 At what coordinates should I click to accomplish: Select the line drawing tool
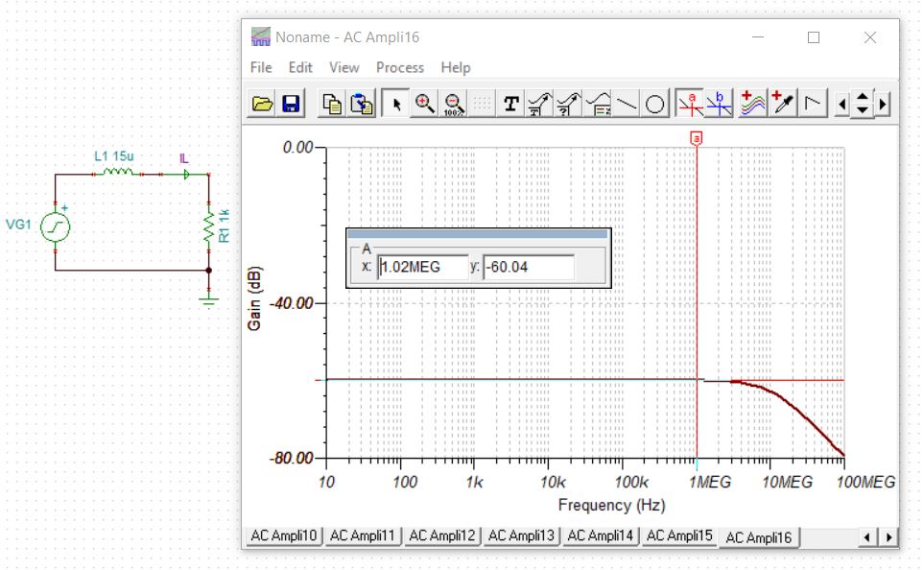click(x=625, y=103)
